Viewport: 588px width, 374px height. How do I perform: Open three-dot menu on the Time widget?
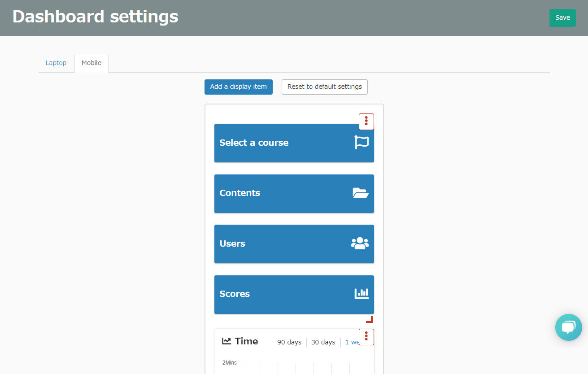366,337
